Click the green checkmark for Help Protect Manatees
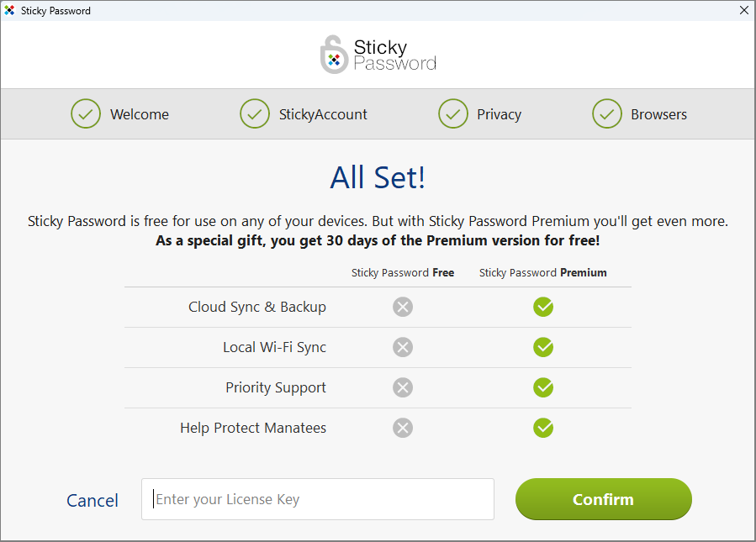Viewport: 756px width, 542px height. tap(542, 428)
